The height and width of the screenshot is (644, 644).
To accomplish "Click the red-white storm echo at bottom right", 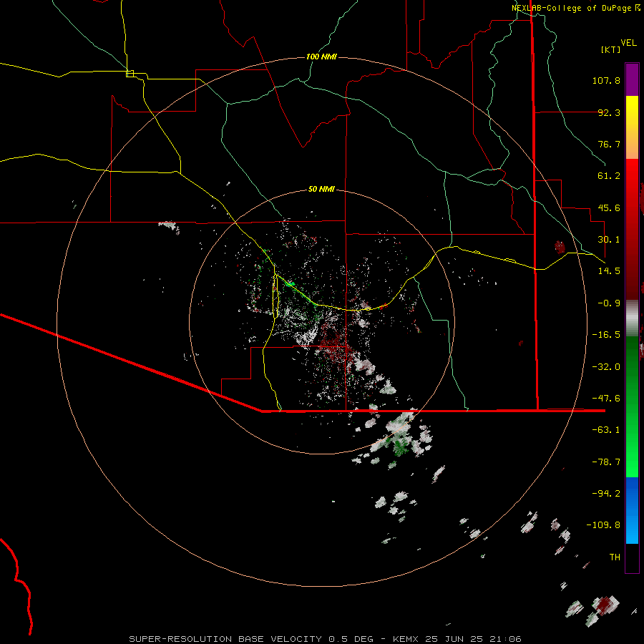I will (x=605, y=605).
